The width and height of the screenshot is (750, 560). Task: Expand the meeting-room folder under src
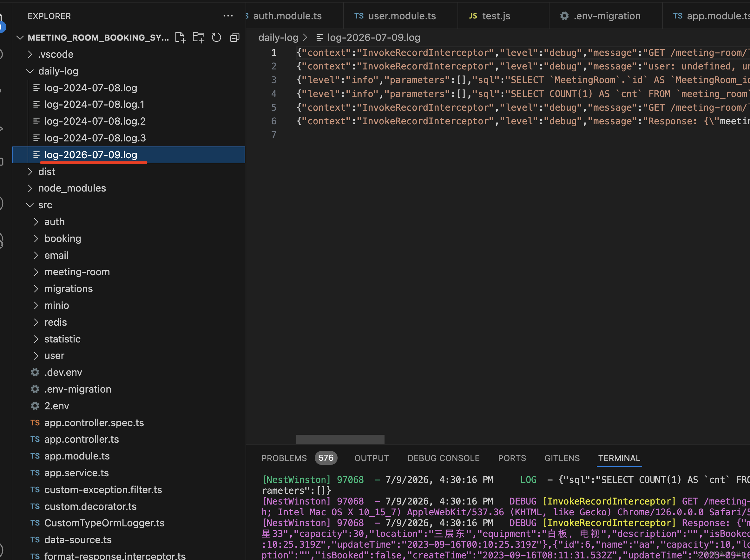pyautogui.click(x=36, y=272)
